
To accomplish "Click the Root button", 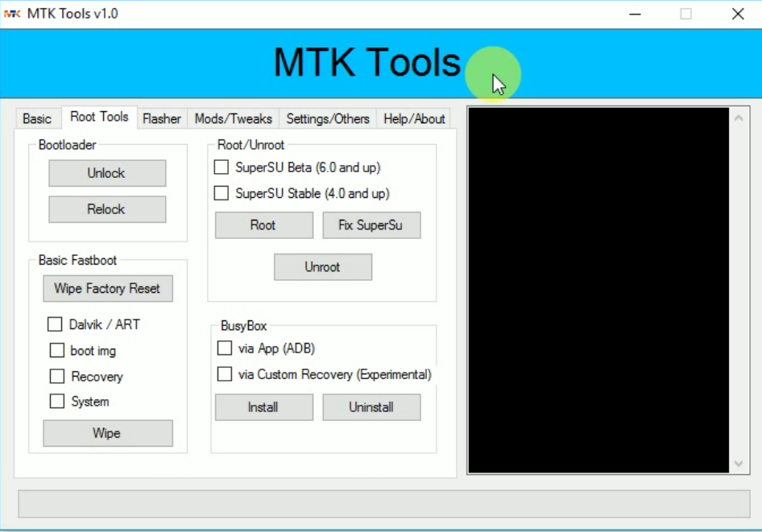I will (263, 225).
